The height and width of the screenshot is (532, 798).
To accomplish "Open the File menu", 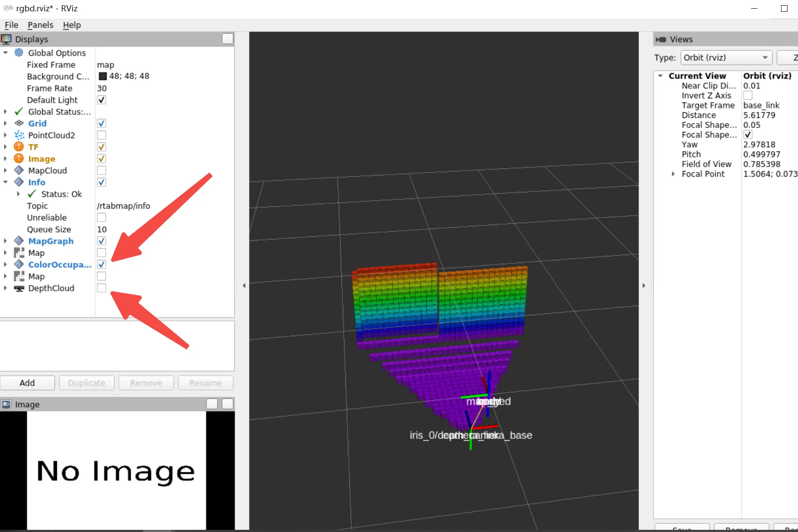I will [x=11, y=25].
